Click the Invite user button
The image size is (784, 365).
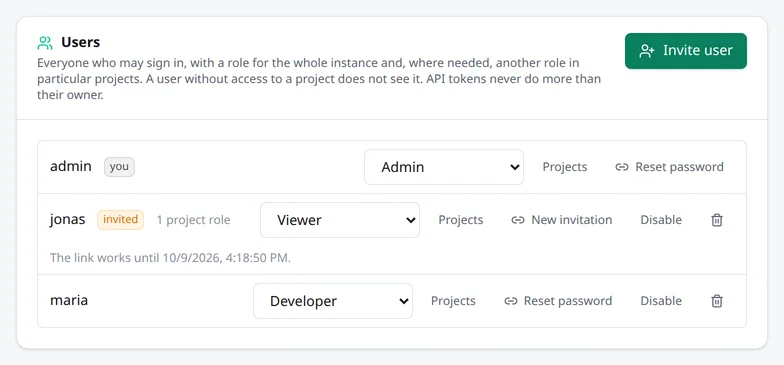(x=686, y=51)
